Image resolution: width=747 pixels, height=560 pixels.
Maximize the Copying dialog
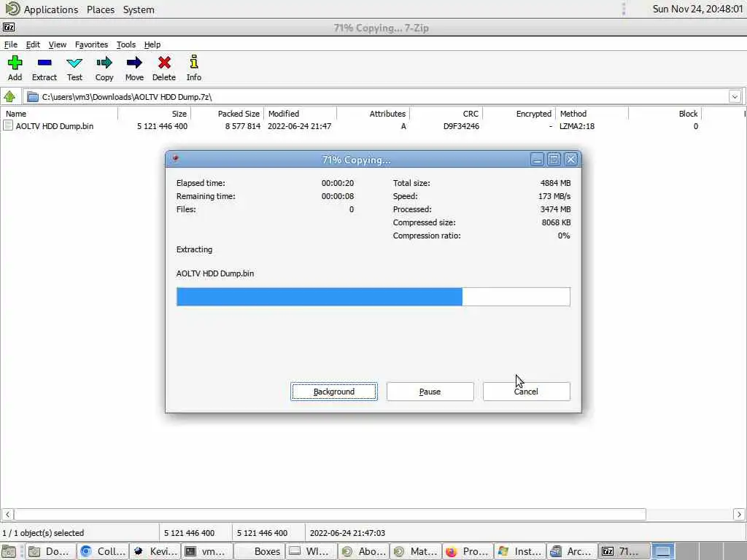tap(554, 160)
